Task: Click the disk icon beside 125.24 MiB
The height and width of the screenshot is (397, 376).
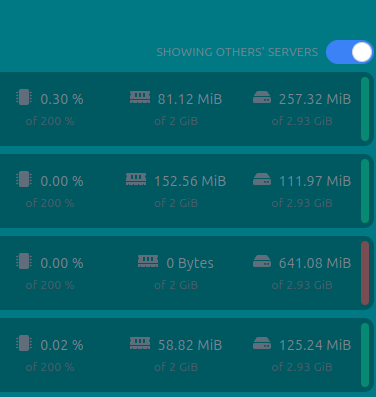Action: click(262, 343)
